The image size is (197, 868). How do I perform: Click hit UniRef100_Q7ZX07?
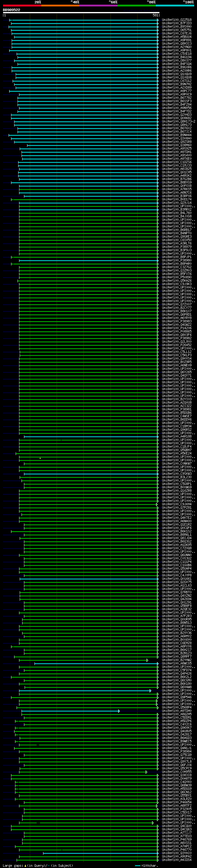click(176, 304)
